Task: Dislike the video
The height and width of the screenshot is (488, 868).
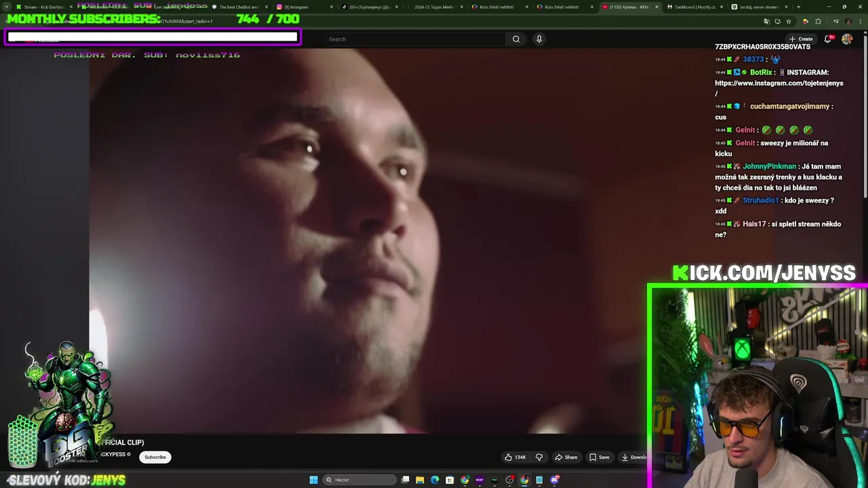Action: [x=539, y=457]
